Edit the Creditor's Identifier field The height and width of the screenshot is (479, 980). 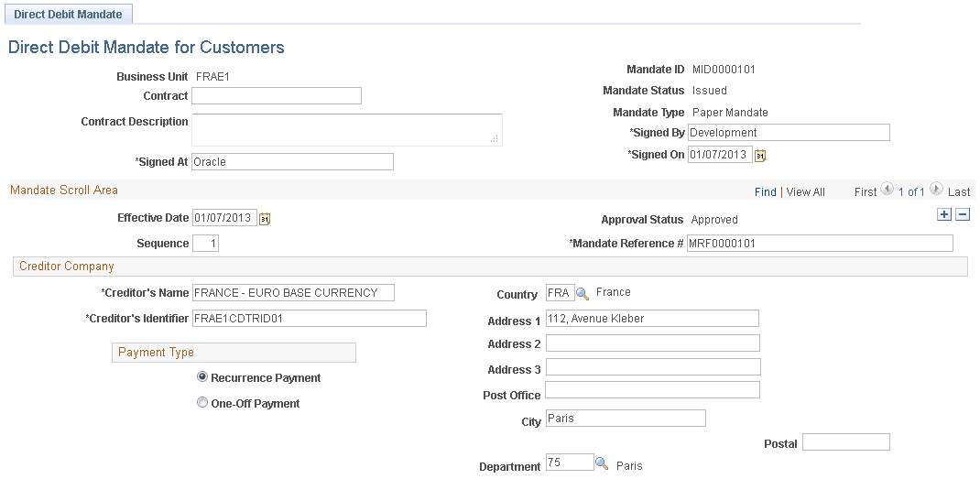point(310,319)
